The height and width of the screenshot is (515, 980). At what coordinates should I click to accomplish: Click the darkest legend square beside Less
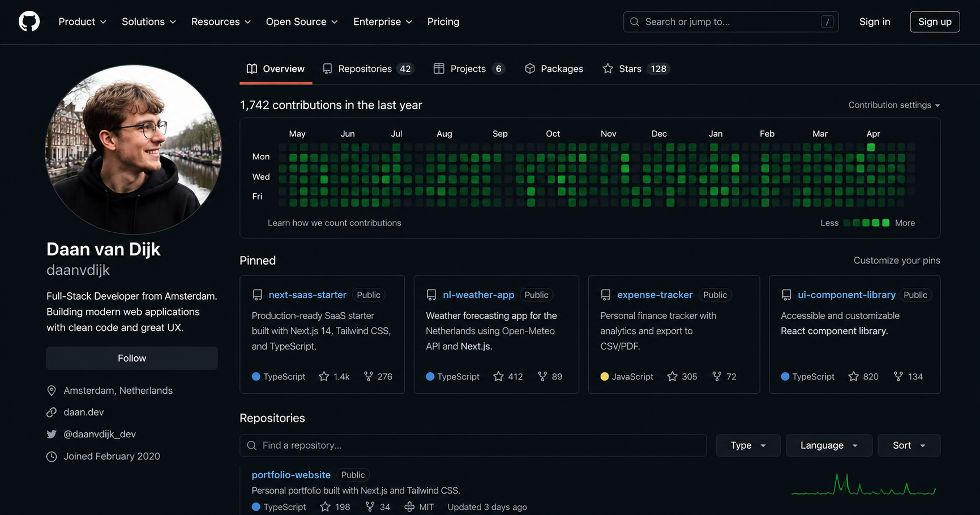(x=848, y=223)
